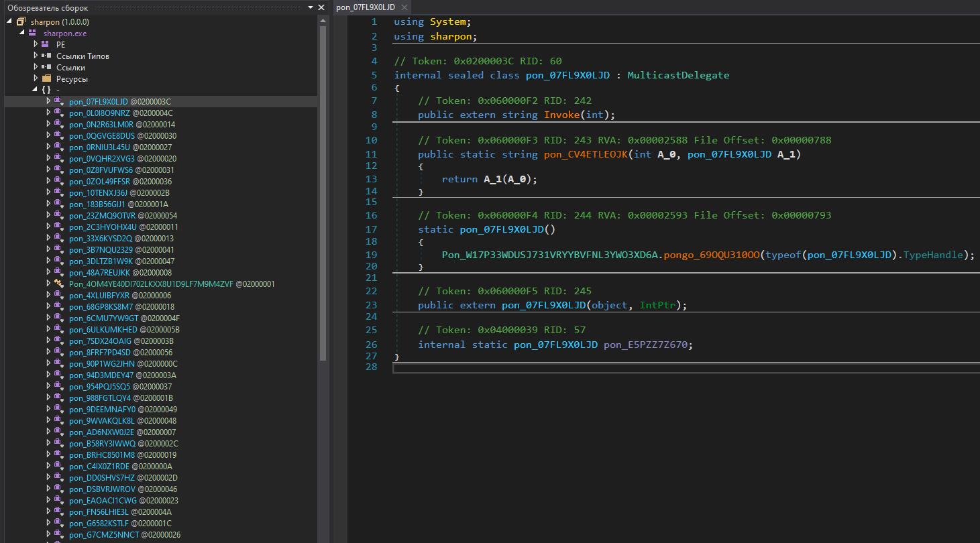Click class icon beside pon_2C3HYOHX4U
980x543 pixels.
59,227
